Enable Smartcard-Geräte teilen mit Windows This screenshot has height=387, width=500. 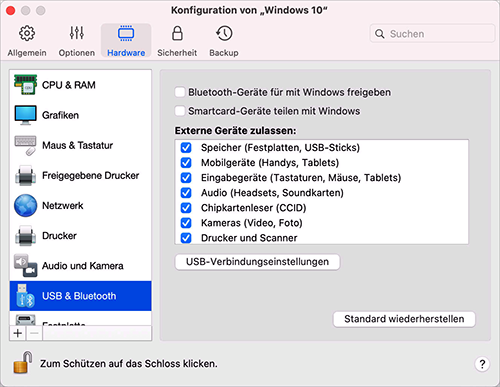[x=180, y=111]
